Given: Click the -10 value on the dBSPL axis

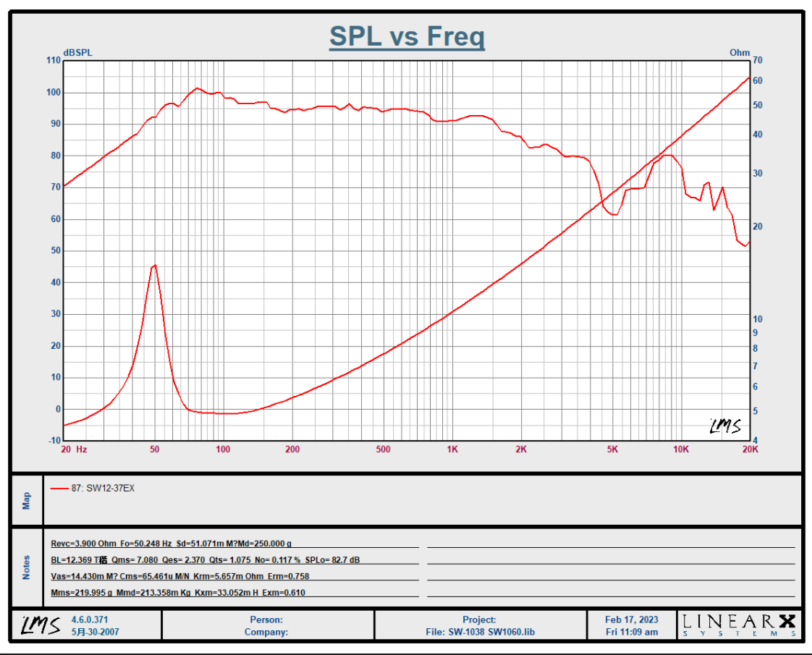Looking at the screenshot, I should coord(54,441).
